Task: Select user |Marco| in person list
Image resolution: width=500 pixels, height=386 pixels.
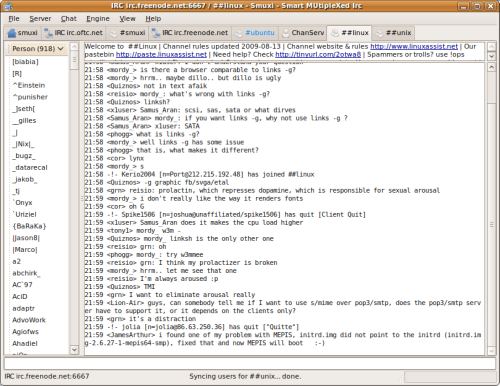Action: pyautogui.click(x=25, y=250)
